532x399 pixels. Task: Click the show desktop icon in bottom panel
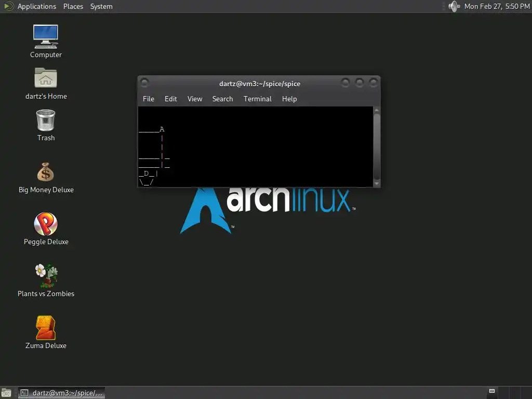(6, 393)
